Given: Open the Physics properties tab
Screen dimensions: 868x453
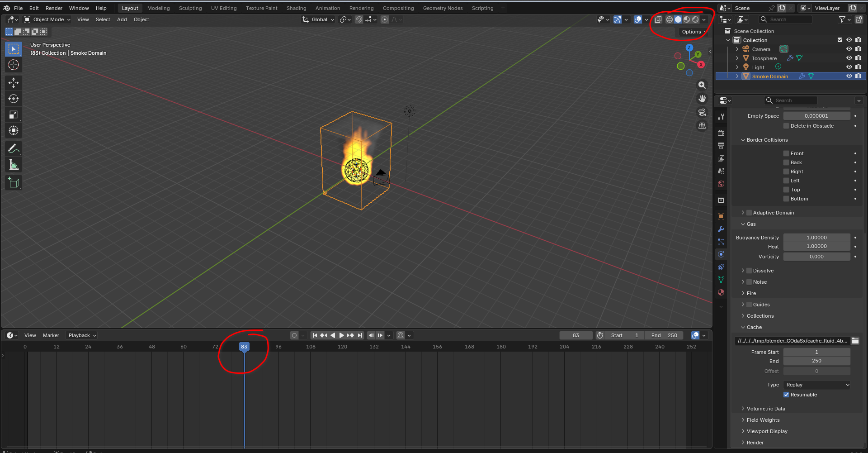Looking at the screenshot, I should [721, 254].
